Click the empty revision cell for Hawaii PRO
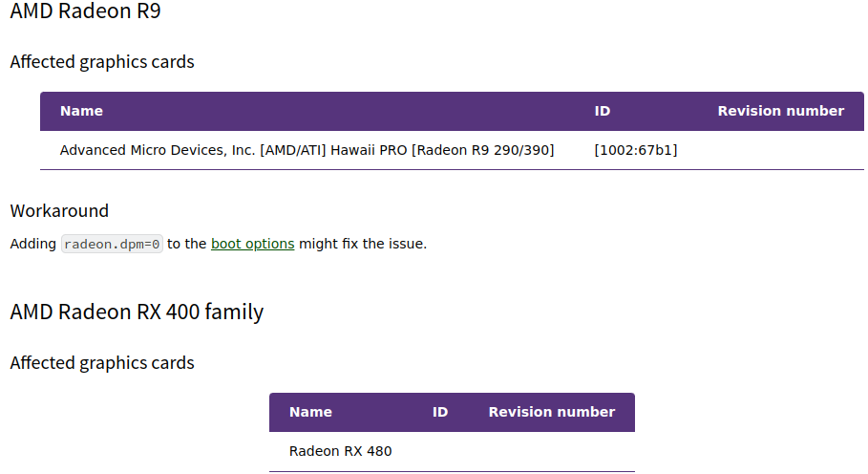The width and height of the screenshot is (868, 474). (x=780, y=150)
